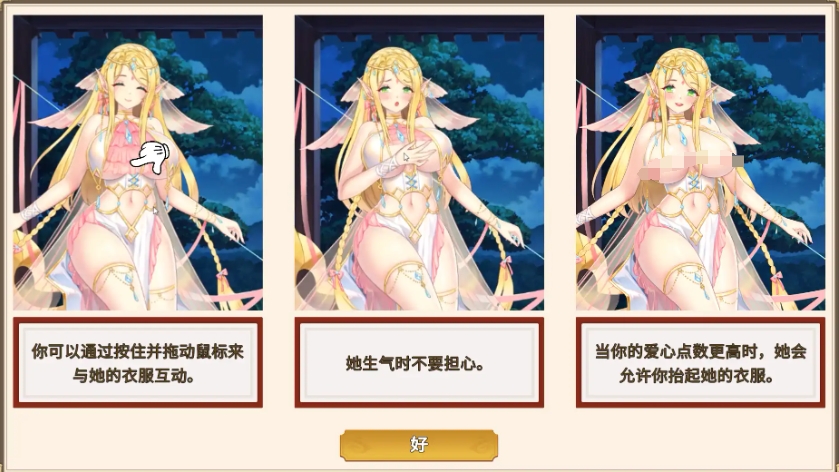Select the third tutorial illustration panel
This screenshot has width=839, height=472.
point(700,163)
